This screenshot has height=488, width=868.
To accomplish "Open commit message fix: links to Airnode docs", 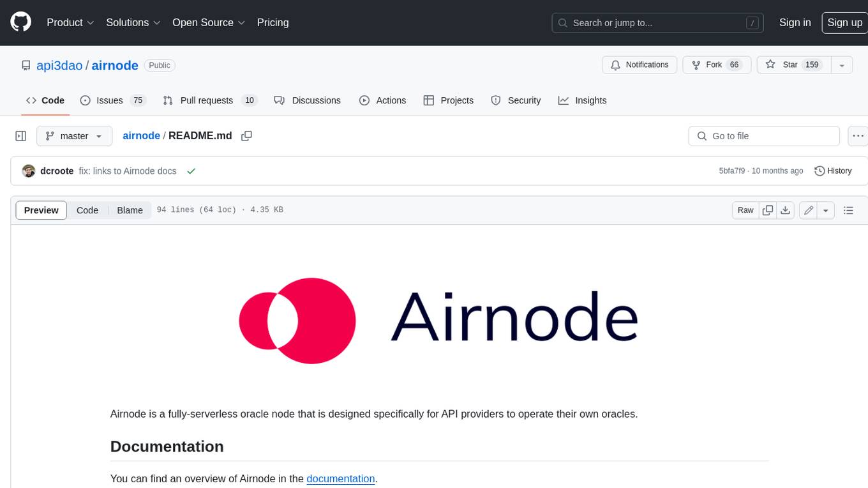I will click(127, 171).
